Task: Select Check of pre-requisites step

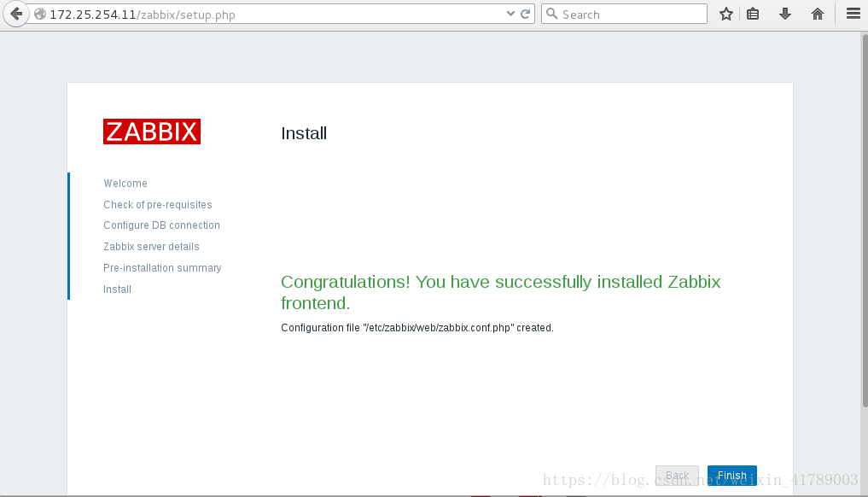Action: tap(158, 204)
